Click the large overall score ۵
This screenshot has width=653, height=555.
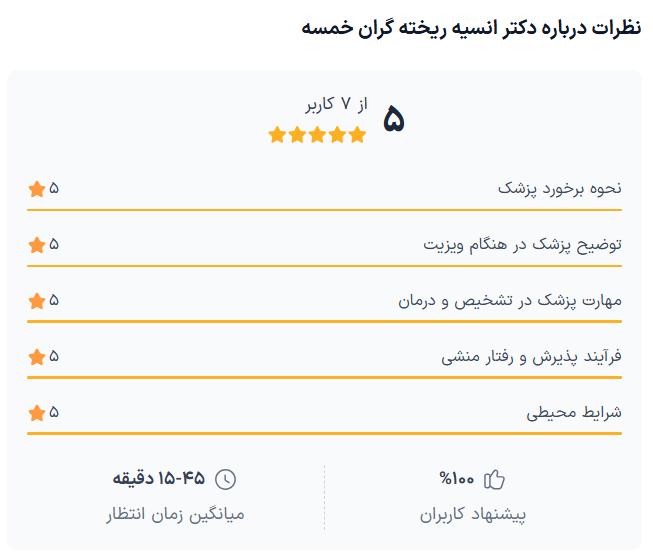[x=393, y=121]
